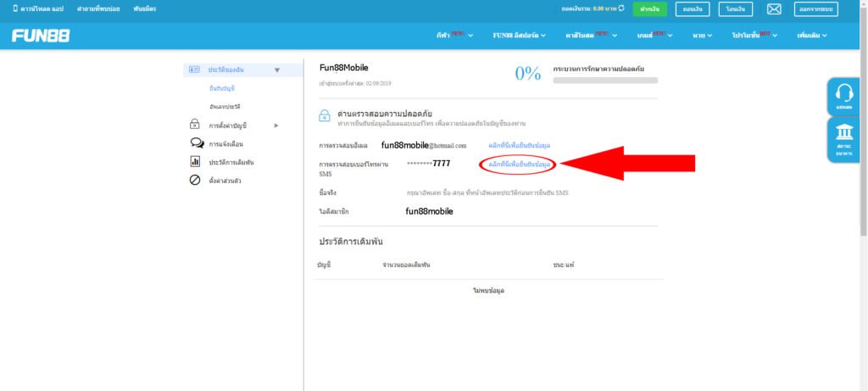
Task: Click the email verification link
Action: (520, 146)
